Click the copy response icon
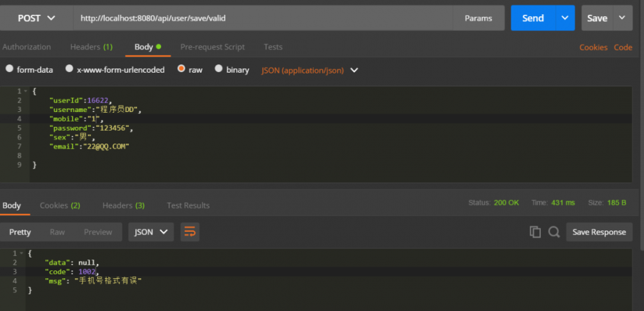 click(x=535, y=232)
